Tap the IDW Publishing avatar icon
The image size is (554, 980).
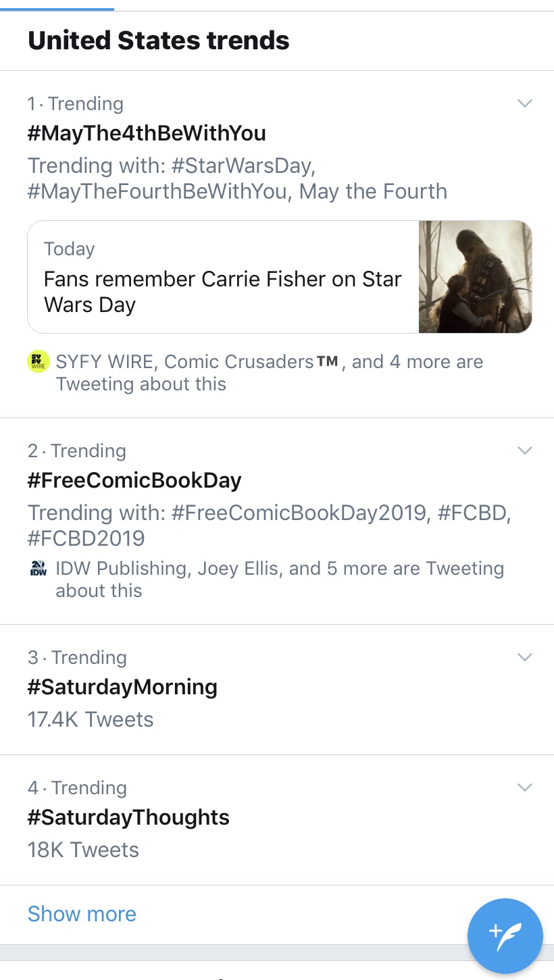(x=39, y=569)
